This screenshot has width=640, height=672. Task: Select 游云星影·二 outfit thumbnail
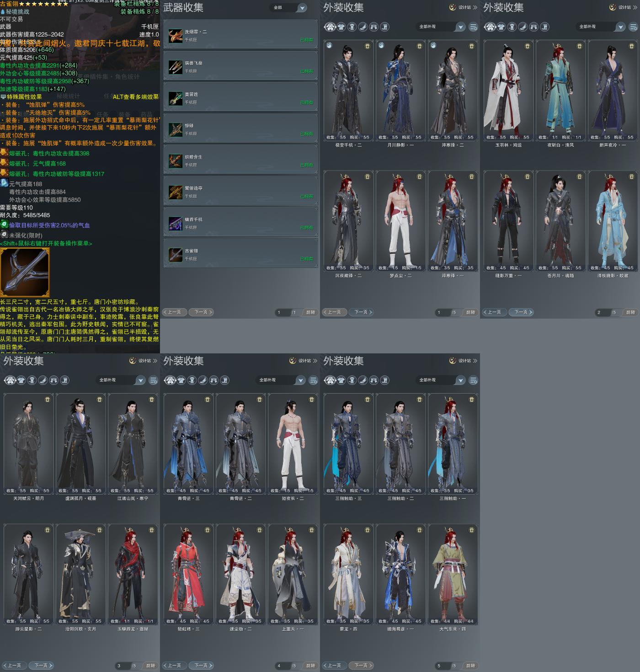28,574
